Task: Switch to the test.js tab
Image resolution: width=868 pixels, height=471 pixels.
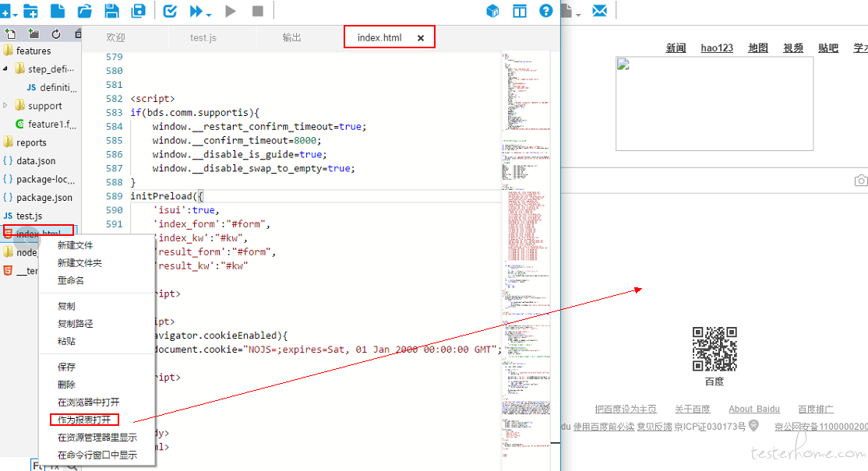Action: [203, 37]
